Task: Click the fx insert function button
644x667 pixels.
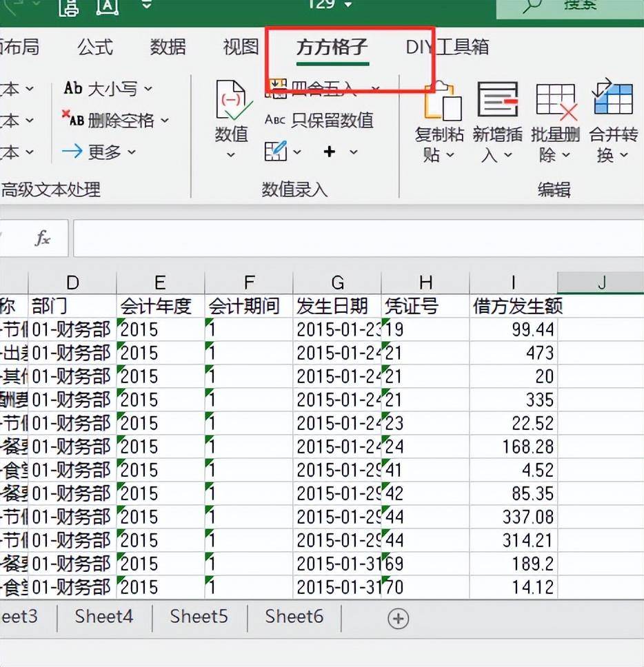Action: click(42, 238)
